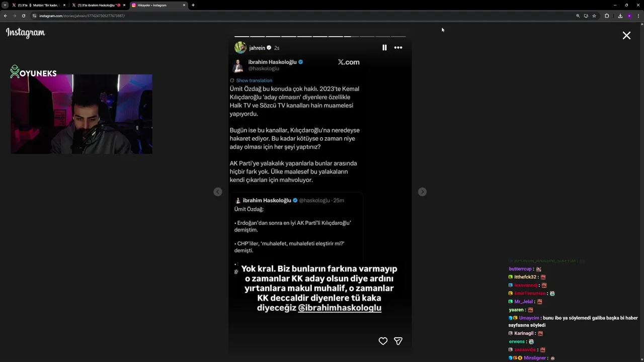Click the X.com label in story
The width and height of the screenshot is (644, 362).
click(349, 62)
